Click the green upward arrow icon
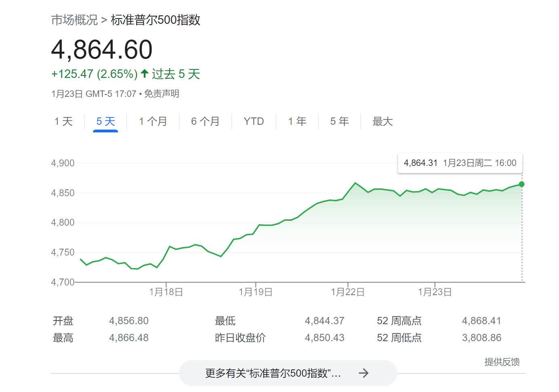The height and width of the screenshot is (392, 559). [145, 74]
